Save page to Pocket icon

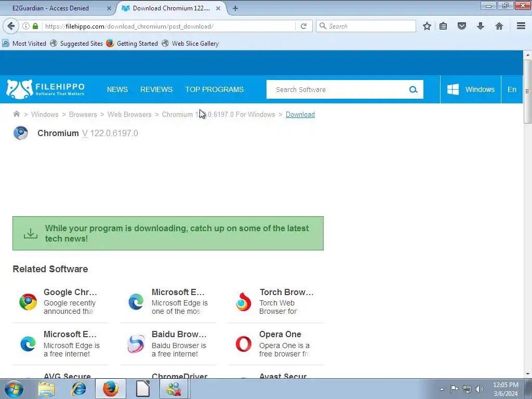click(x=462, y=26)
